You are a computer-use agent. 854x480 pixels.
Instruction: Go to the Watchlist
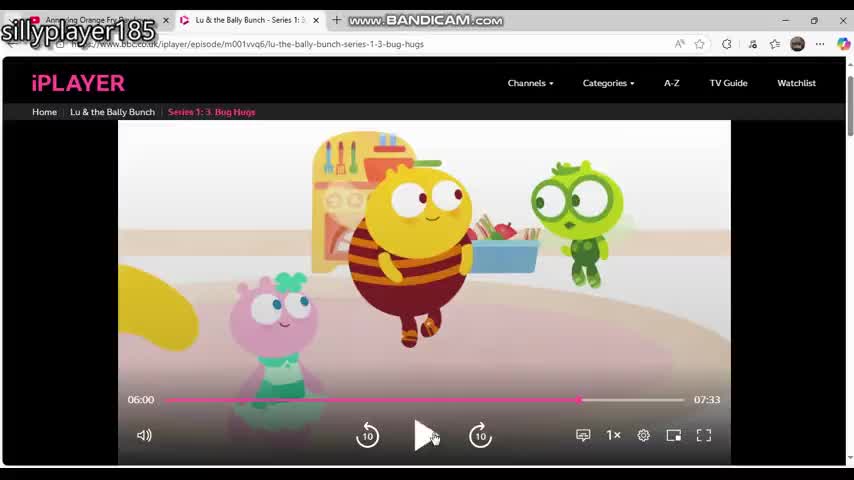pyautogui.click(x=796, y=83)
